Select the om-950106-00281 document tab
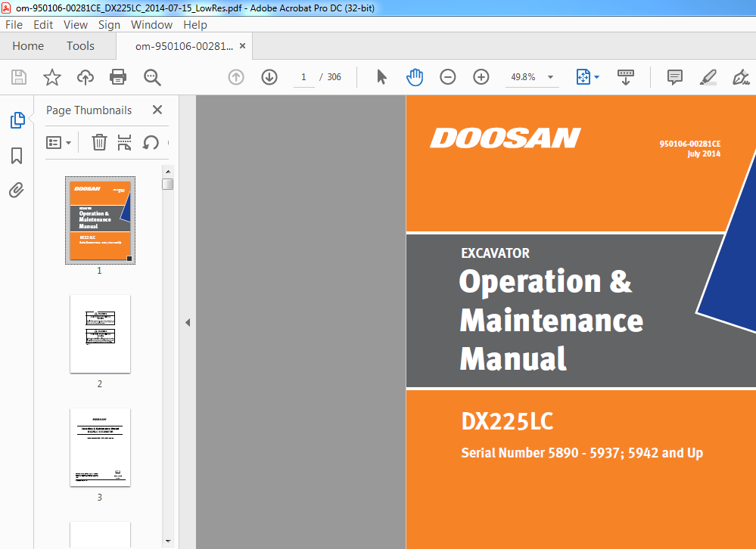 click(184, 46)
